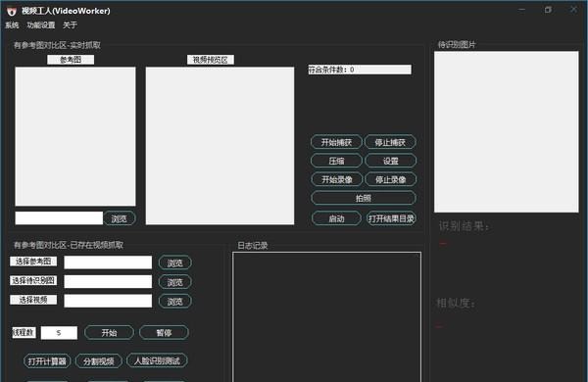Open the 功能设置 menu

pyautogui.click(x=41, y=25)
